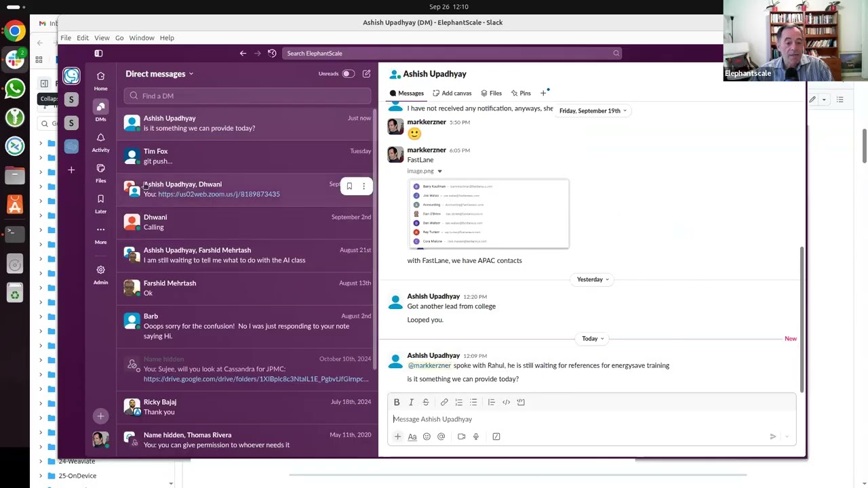This screenshot has height=488, width=868.
Task: Record a video clip in composer
Action: point(461,436)
